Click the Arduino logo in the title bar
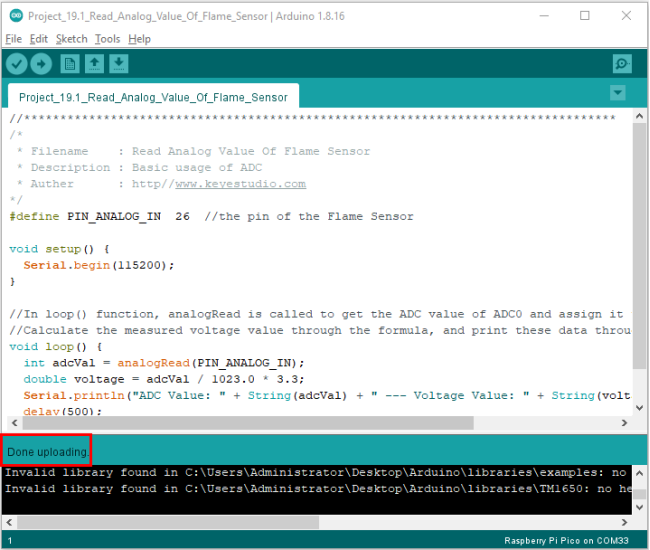 [16, 16]
